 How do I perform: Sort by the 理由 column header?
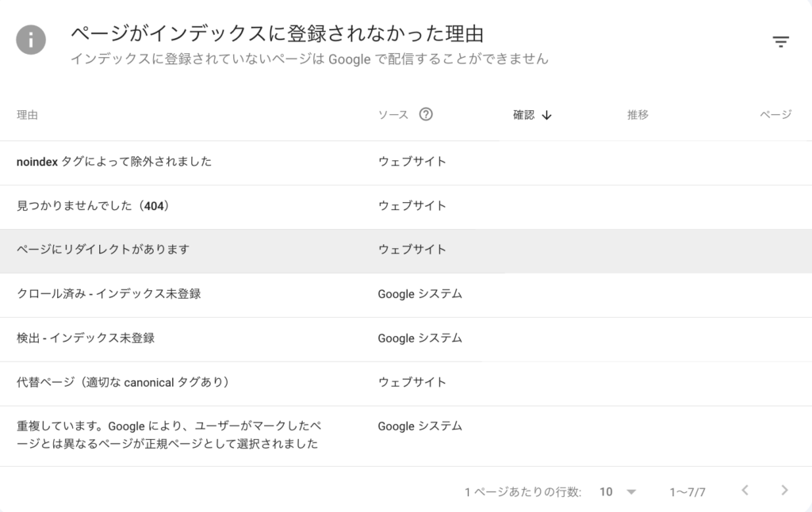[27, 115]
